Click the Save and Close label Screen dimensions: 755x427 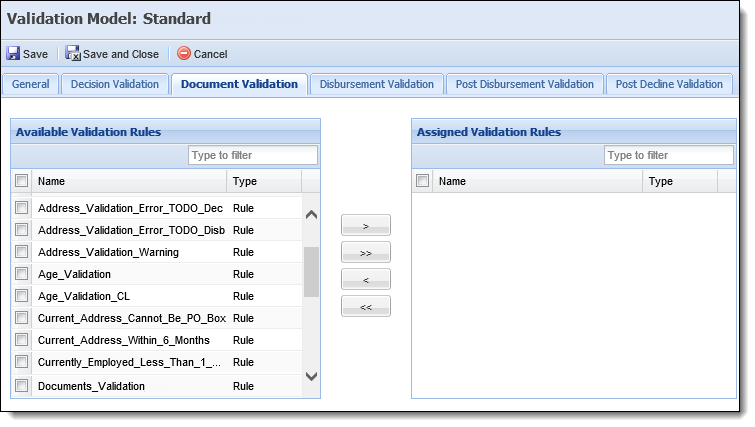[121, 54]
